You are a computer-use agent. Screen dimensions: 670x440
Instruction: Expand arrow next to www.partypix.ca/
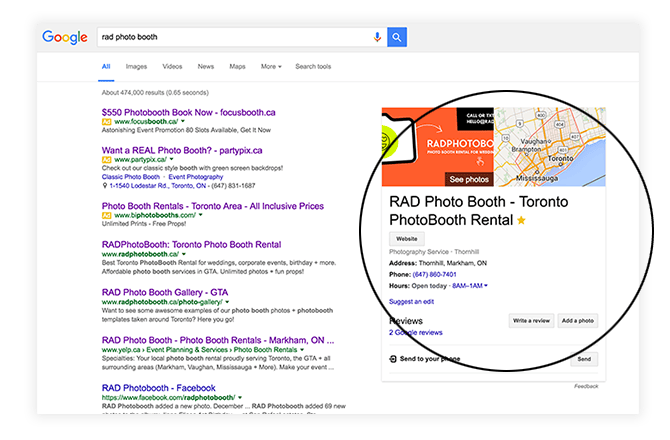tap(172, 159)
